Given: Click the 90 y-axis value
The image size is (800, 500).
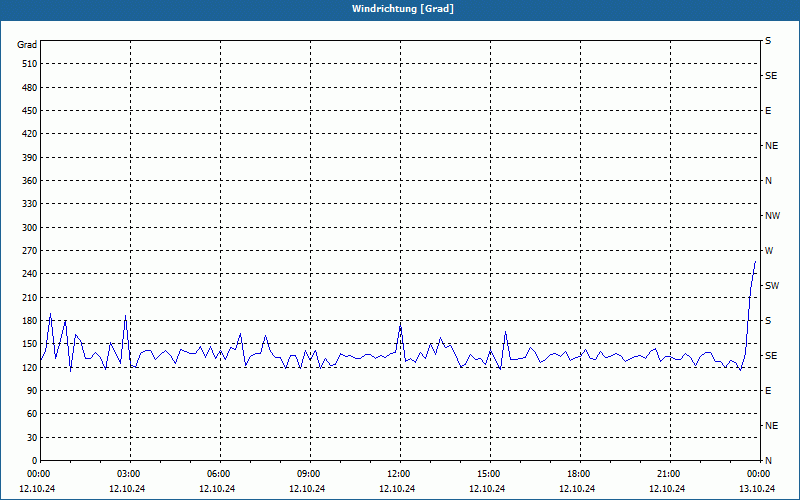Looking at the screenshot, I should [x=32, y=391].
